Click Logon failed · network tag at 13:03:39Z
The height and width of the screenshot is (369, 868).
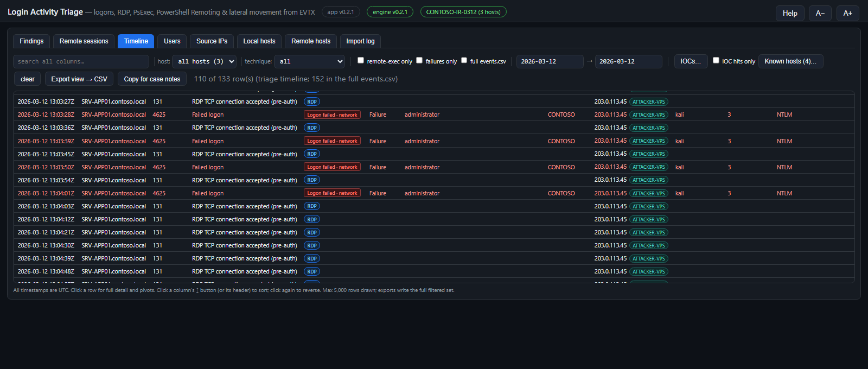tap(332, 141)
